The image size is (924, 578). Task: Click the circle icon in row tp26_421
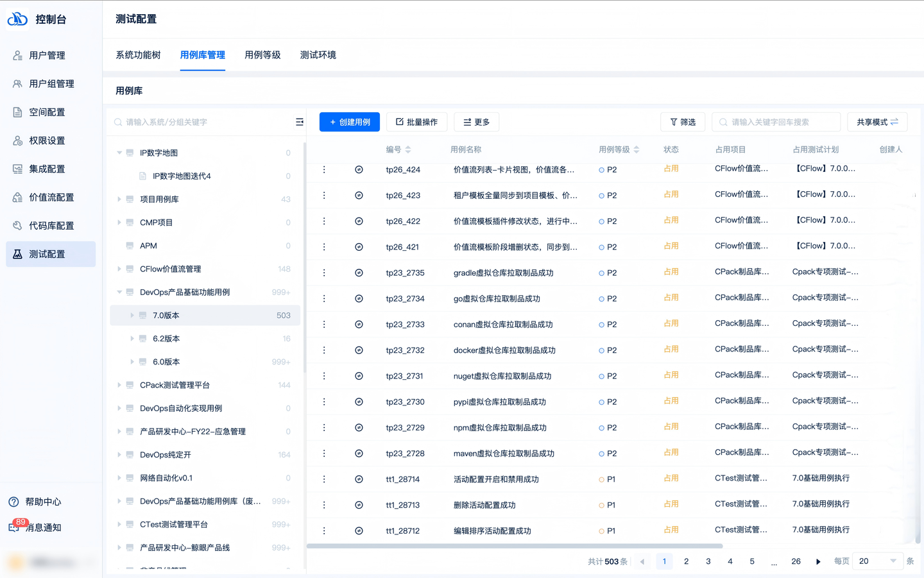pos(359,247)
